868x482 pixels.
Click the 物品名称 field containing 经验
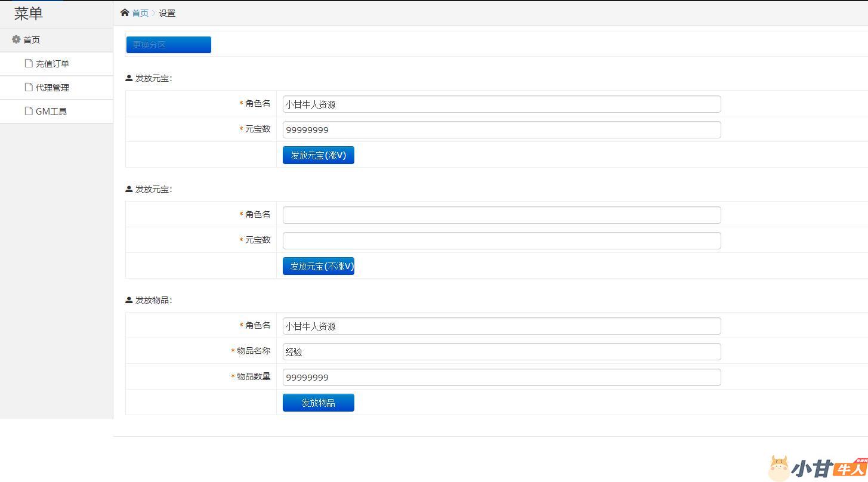coord(501,352)
